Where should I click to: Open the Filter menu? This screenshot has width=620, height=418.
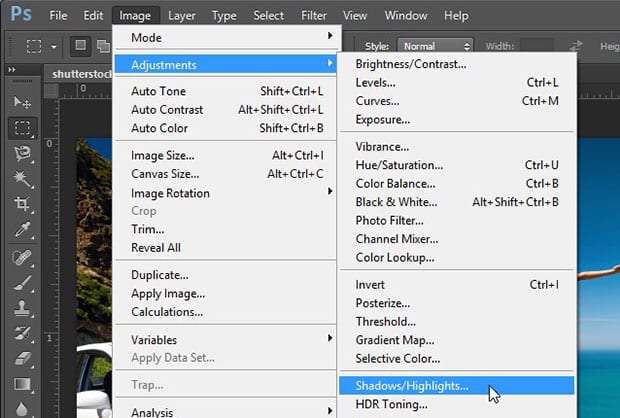click(x=314, y=15)
